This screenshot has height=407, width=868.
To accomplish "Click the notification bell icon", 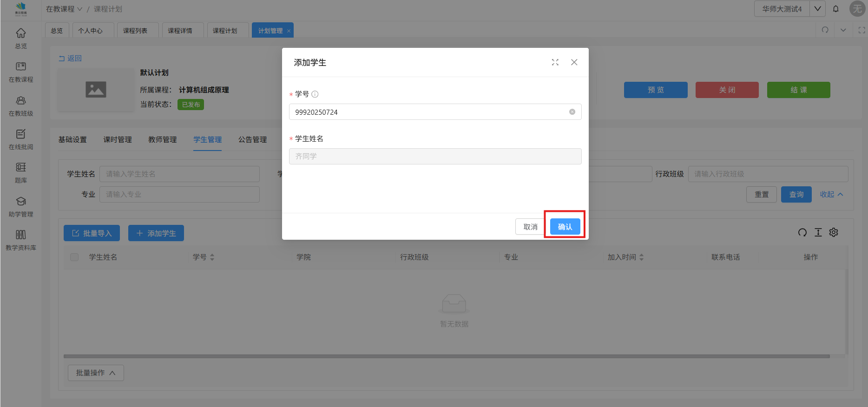I will [x=835, y=9].
